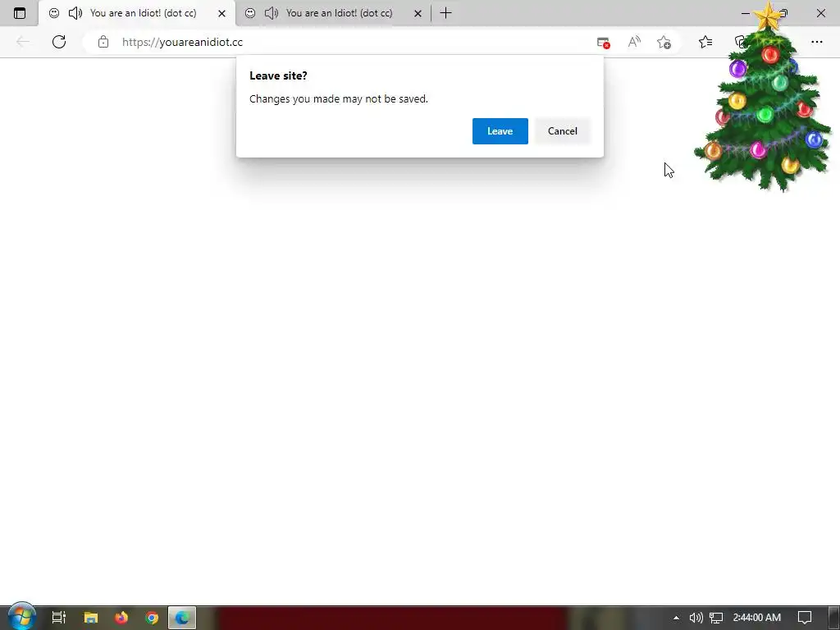The height and width of the screenshot is (630, 840).
Task: Mute audio on the first tab speaker icon
Action: [75, 13]
